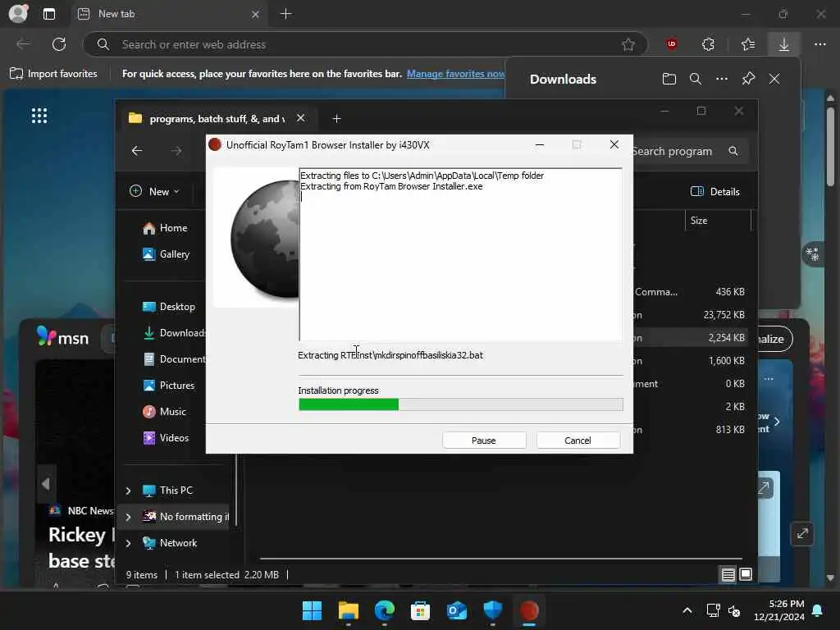Click Import favorites in favorites bar
The height and width of the screenshot is (630, 840).
pos(53,74)
